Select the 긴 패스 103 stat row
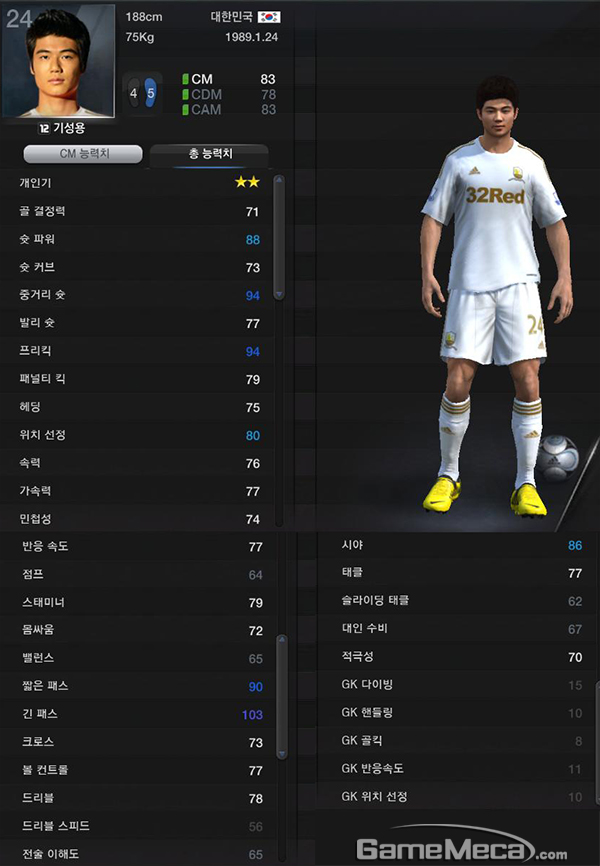 [x=143, y=714]
